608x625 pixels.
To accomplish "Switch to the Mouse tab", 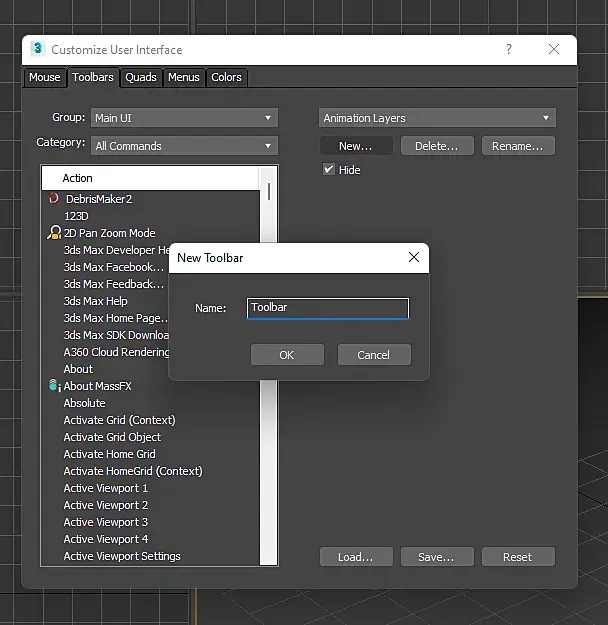I will coord(45,77).
